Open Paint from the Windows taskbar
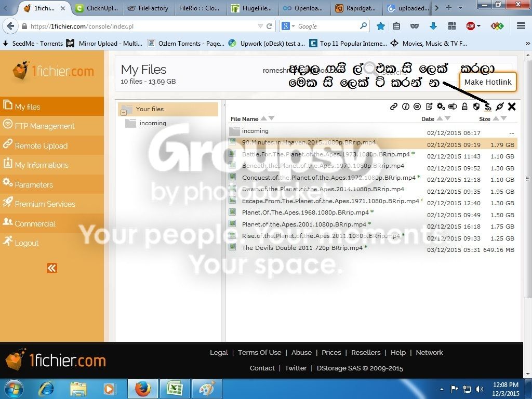This screenshot has width=532, height=399. pyautogui.click(x=207, y=389)
